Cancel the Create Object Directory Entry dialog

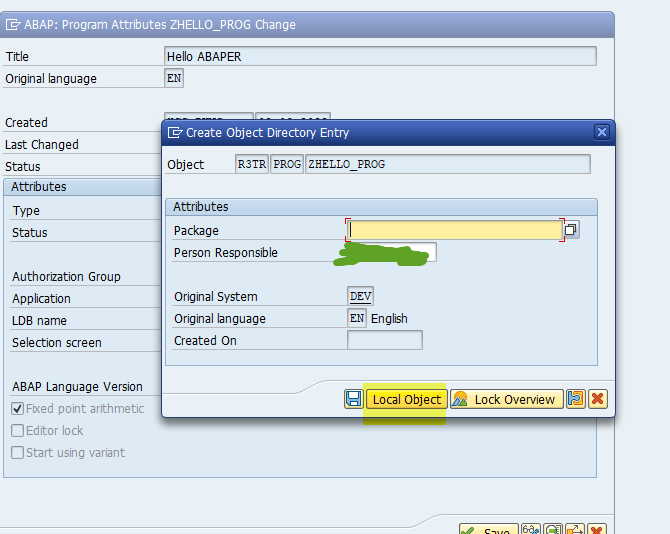[x=598, y=399]
